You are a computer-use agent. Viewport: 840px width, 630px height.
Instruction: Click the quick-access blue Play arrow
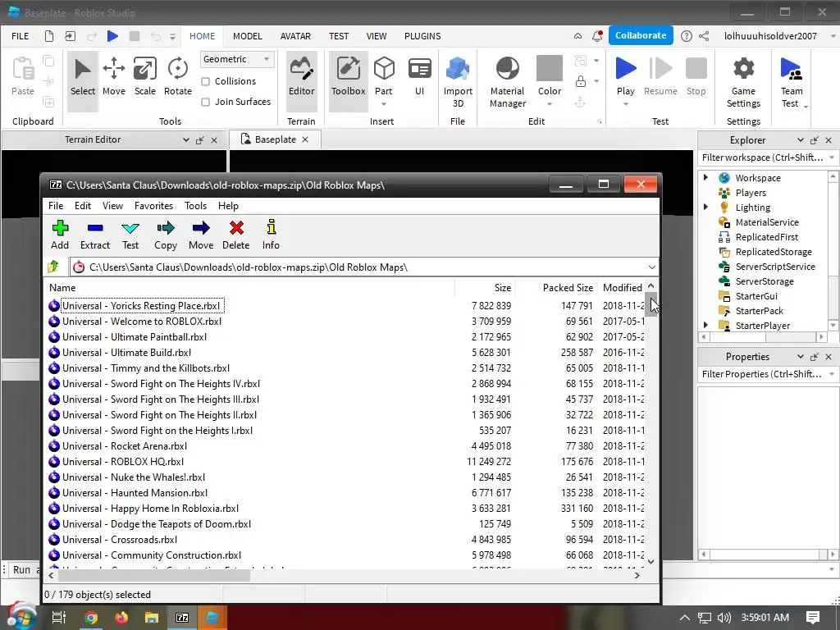[x=112, y=36]
